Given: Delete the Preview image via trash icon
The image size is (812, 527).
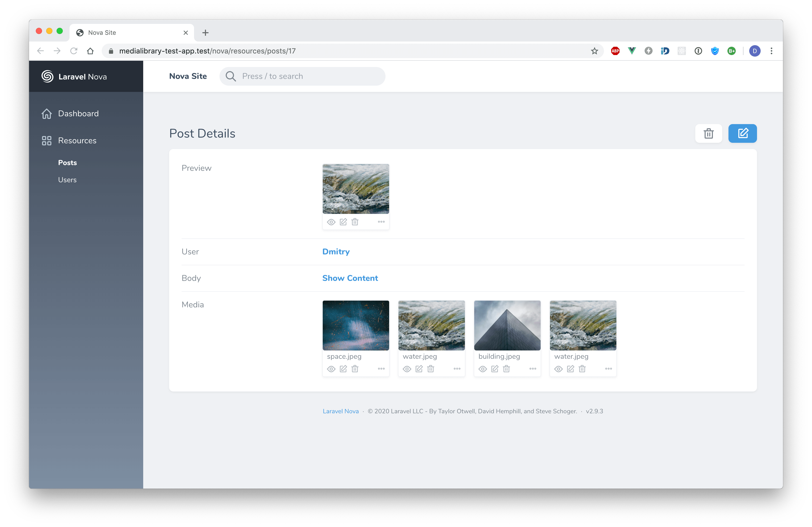Looking at the screenshot, I should point(355,222).
